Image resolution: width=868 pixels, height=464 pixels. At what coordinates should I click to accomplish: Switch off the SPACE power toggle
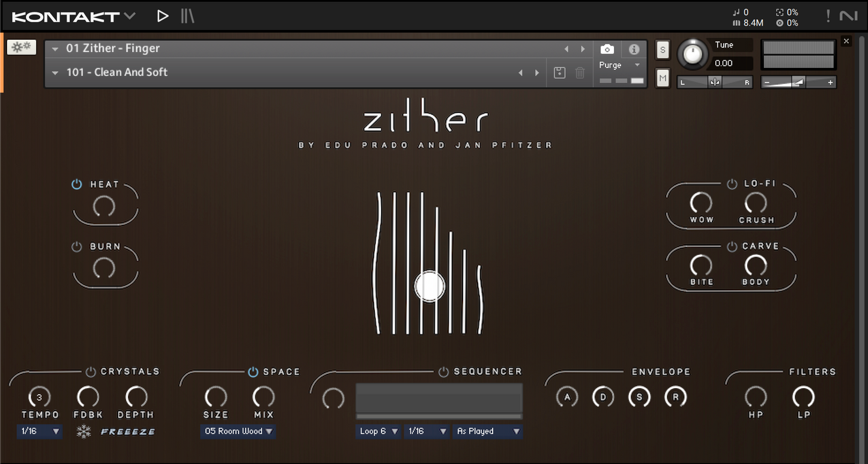coord(252,371)
